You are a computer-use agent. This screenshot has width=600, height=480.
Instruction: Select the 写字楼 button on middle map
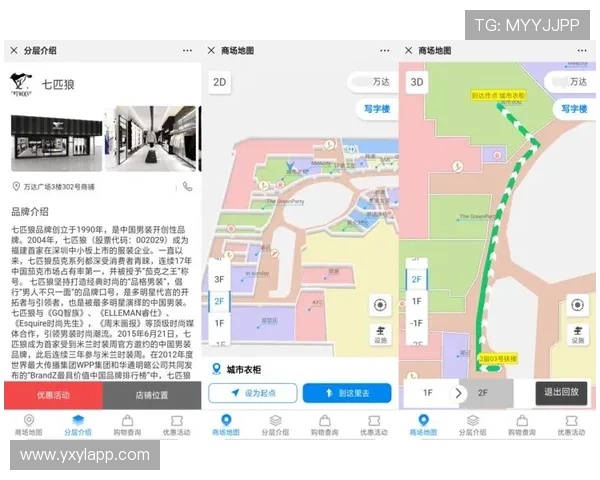(x=377, y=109)
